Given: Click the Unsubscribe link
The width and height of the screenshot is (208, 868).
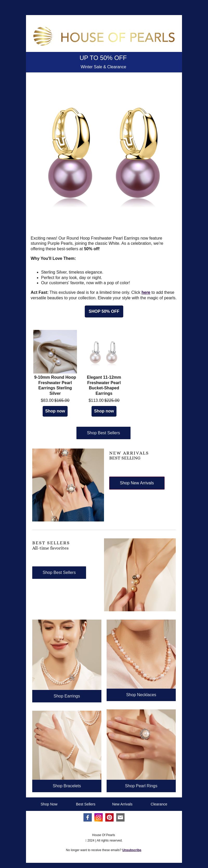Looking at the screenshot, I should [132, 850].
